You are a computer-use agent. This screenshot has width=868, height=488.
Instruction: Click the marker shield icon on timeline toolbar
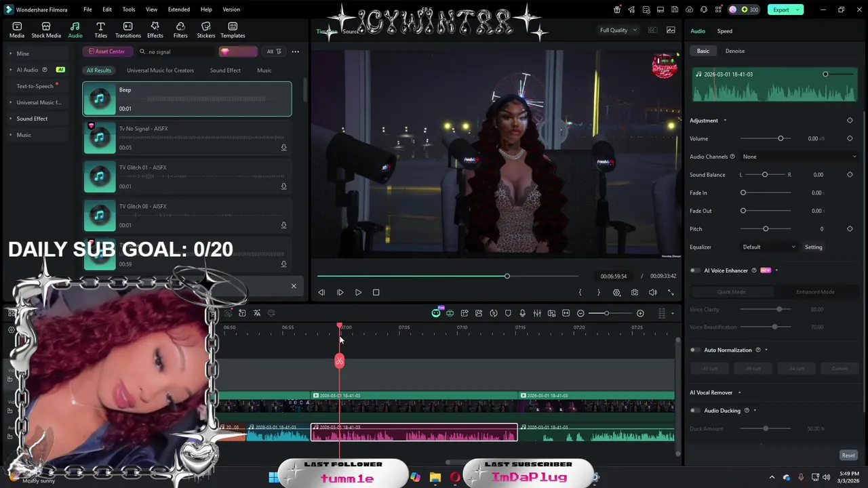click(x=508, y=313)
